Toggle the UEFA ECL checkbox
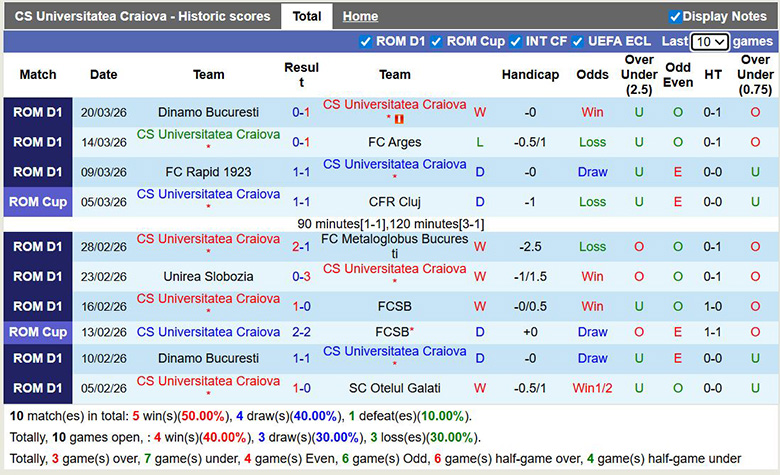Image resolution: width=780 pixels, height=475 pixels. coord(578,42)
